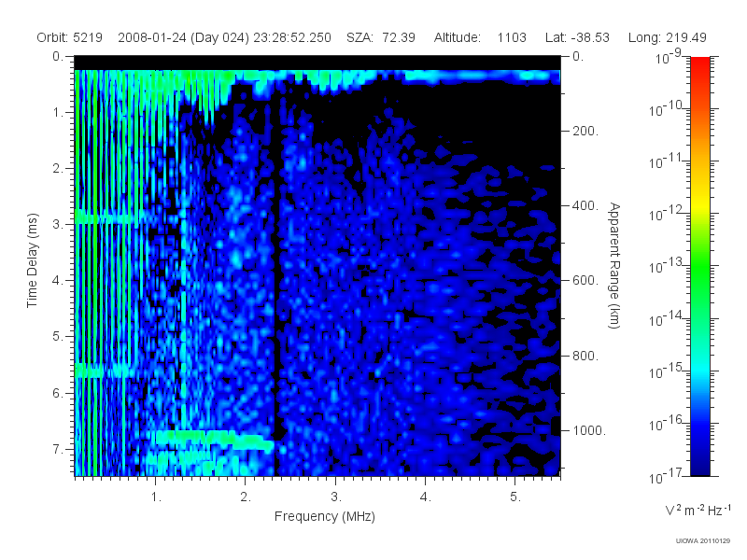747x560 pixels.
Task: Click the 4. tick label on frequency axis
Action: tap(426, 497)
